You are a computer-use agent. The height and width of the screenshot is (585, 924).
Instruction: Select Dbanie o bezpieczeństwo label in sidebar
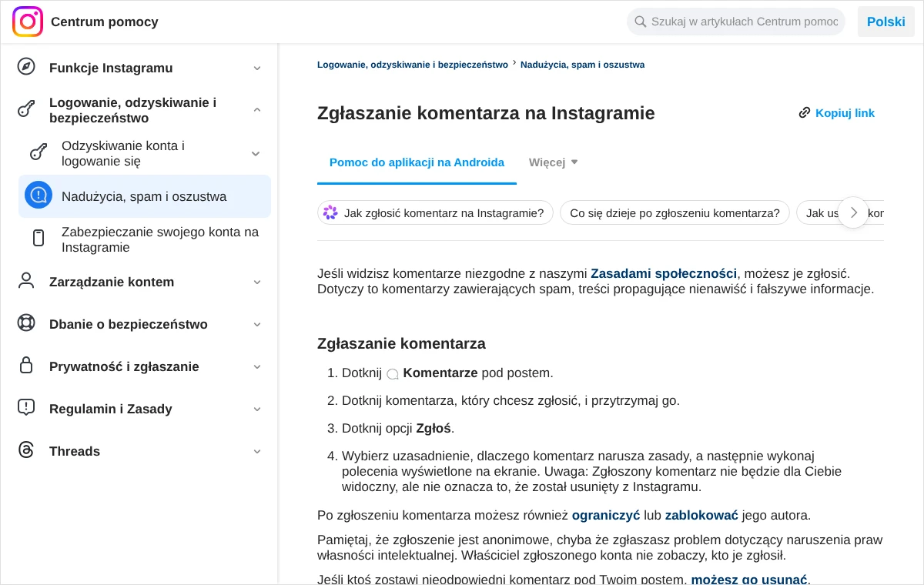pos(129,324)
